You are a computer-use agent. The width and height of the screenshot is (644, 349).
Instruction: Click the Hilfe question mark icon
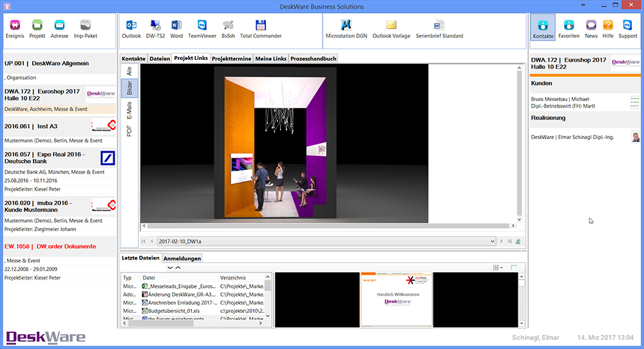coord(608,26)
